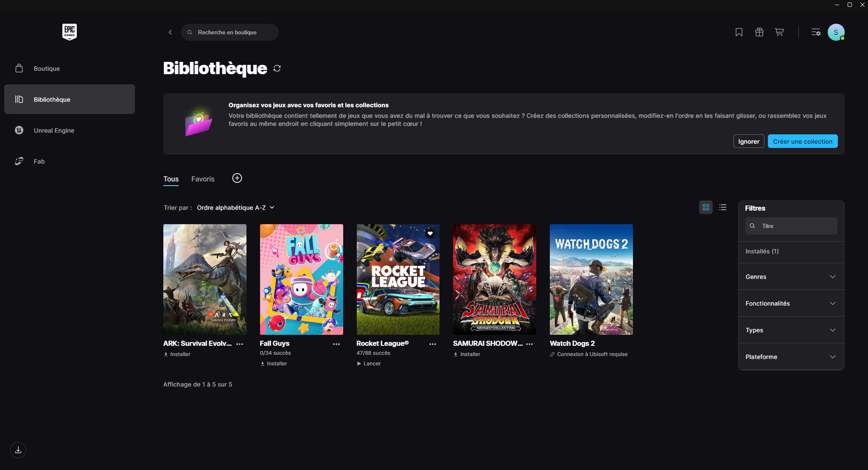Expand the Genres filter
868x470 pixels.
tap(791, 276)
